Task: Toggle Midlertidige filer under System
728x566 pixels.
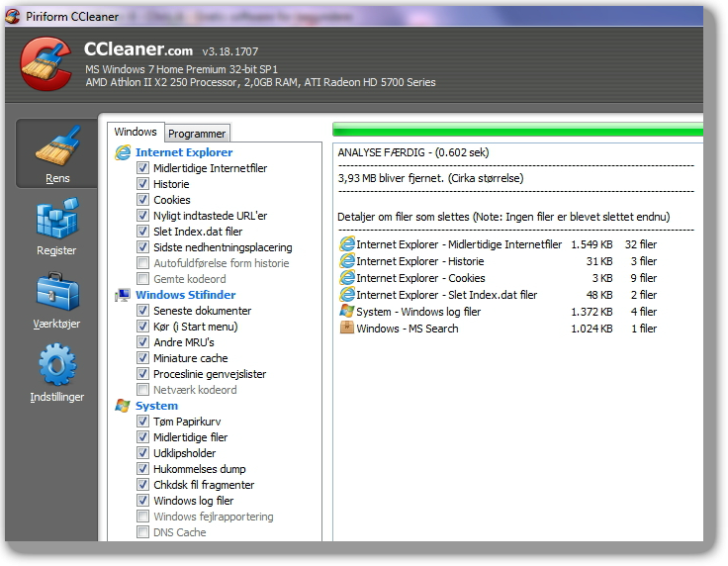Action: [142, 437]
